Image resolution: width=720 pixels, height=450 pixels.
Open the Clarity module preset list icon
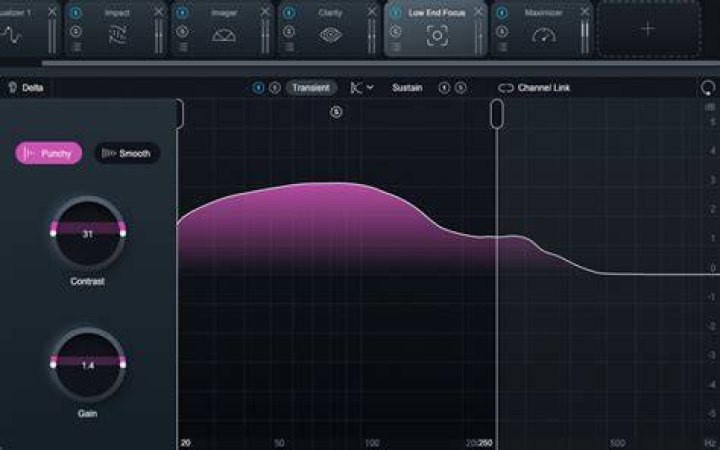point(289,46)
